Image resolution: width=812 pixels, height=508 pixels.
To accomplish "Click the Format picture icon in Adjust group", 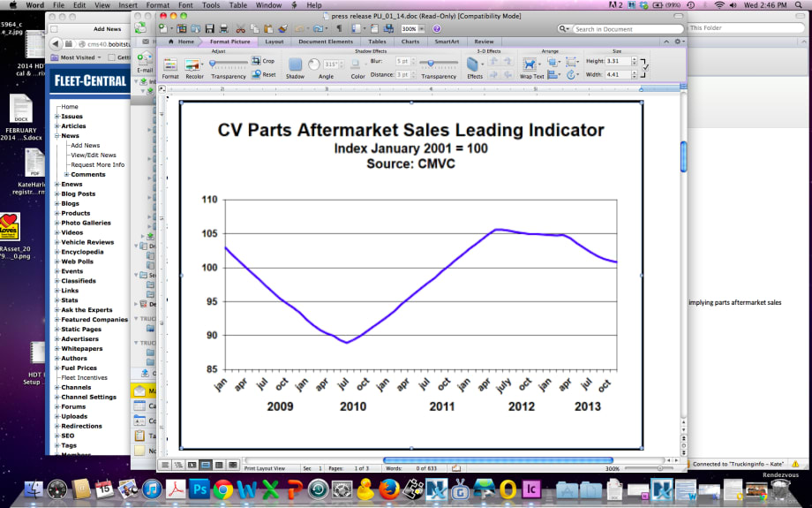I will pyautogui.click(x=170, y=64).
